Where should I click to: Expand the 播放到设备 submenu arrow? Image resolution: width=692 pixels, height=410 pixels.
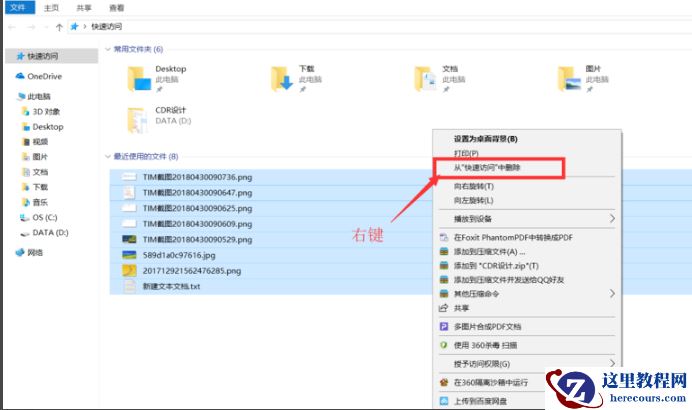coord(612,218)
